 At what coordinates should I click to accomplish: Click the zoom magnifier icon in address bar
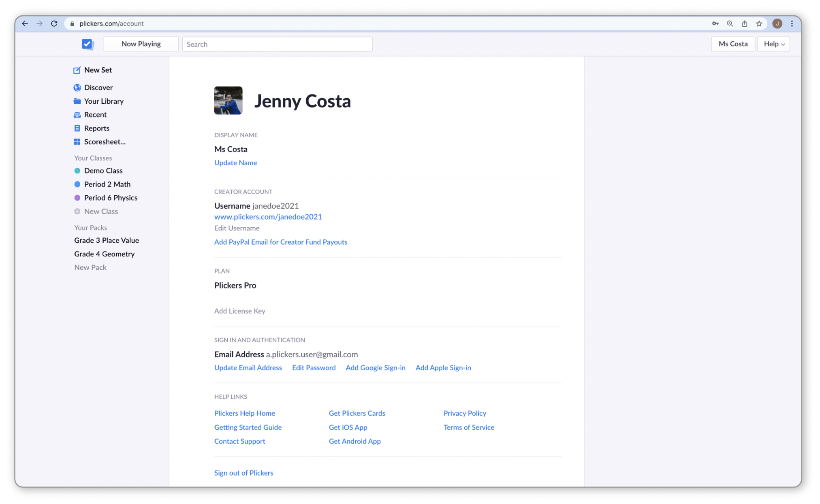pos(730,23)
